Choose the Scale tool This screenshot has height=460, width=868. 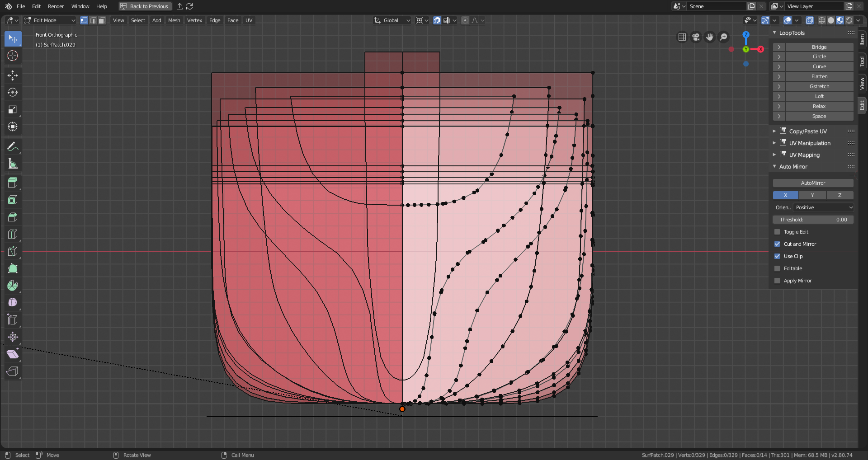13,109
